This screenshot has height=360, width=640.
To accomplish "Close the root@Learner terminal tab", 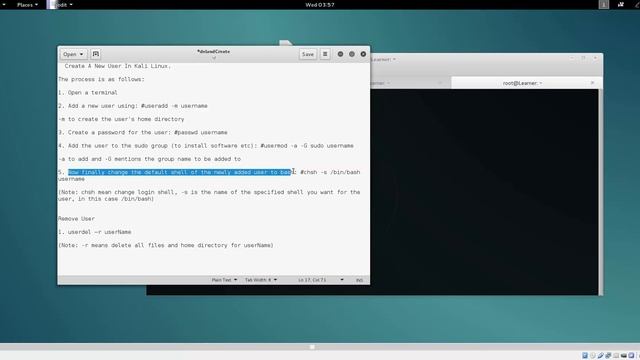I will [592, 83].
